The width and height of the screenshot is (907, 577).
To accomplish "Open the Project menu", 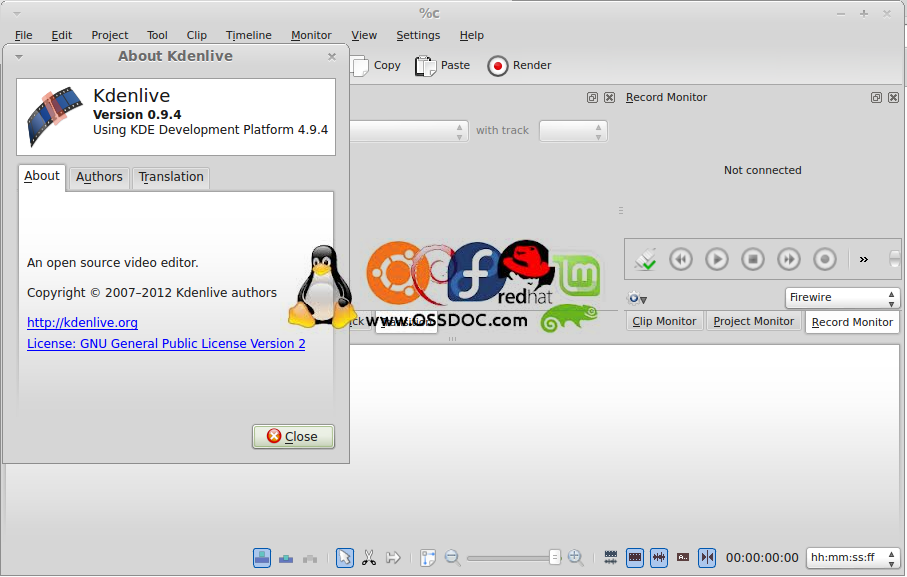I will [x=109, y=35].
